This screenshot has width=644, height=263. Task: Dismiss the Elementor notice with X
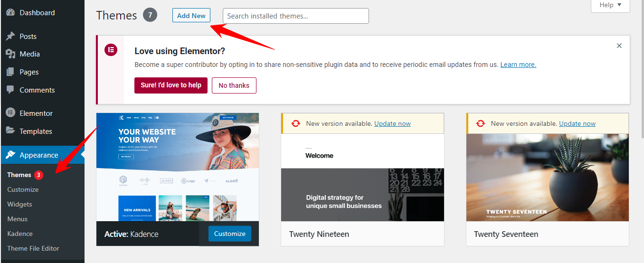click(619, 46)
